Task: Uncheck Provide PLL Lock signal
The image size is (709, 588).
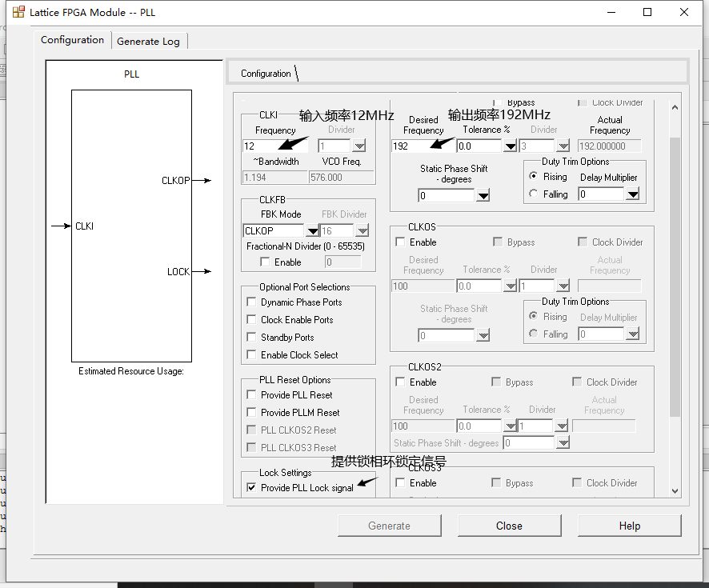Action: (251, 487)
